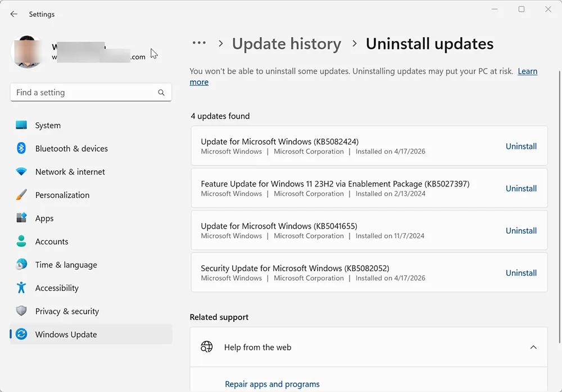
Task: Click 'Installed on 2/13/2024' text
Action: click(x=391, y=194)
